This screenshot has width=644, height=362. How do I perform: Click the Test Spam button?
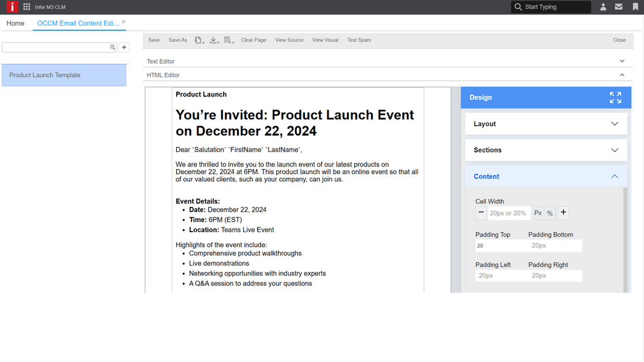[x=359, y=40]
